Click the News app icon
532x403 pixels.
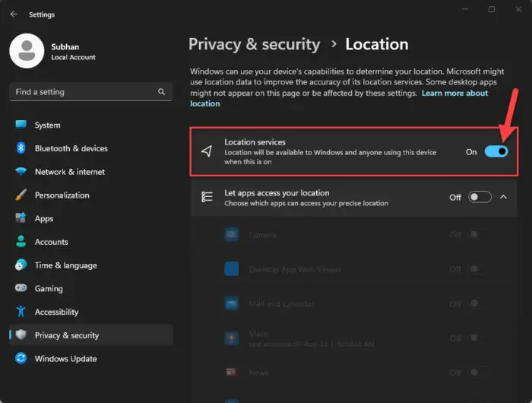[x=231, y=372]
